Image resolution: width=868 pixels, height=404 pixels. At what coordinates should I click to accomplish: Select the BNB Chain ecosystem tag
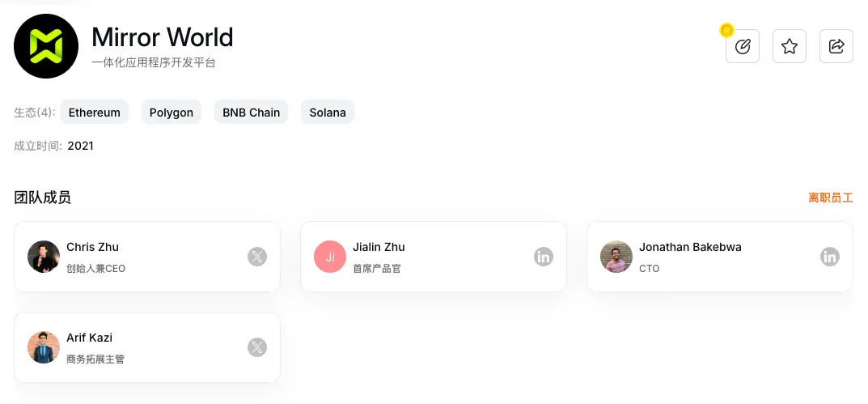[252, 113]
